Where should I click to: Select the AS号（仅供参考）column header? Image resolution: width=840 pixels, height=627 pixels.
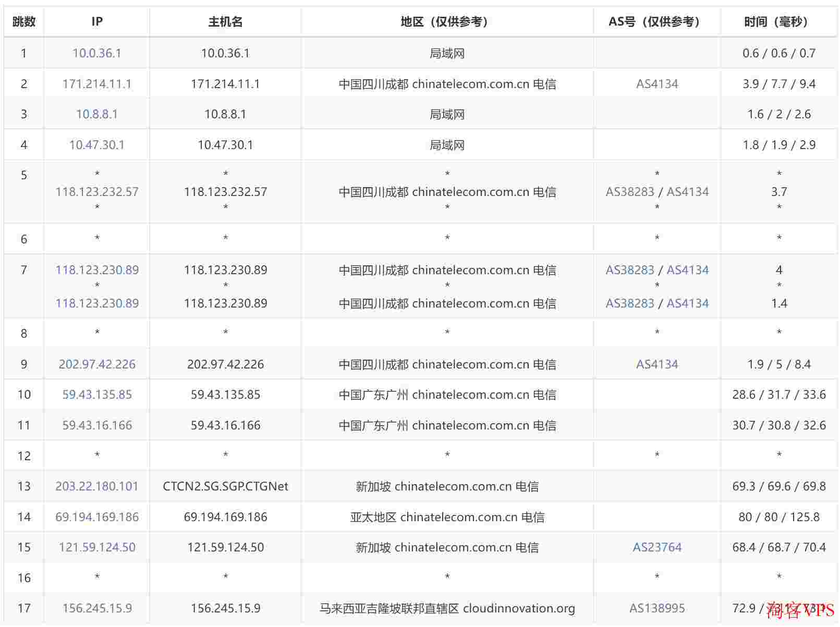click(x=657, y=21)
